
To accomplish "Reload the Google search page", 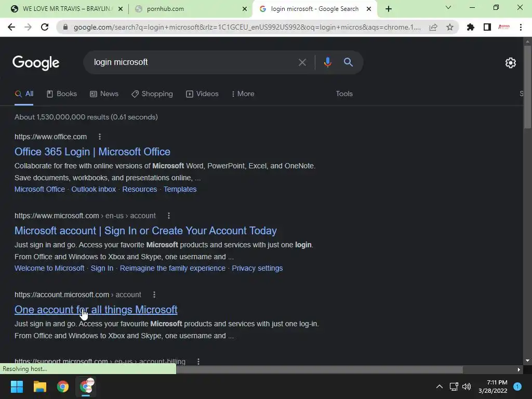I will click(x=45, y=27).
